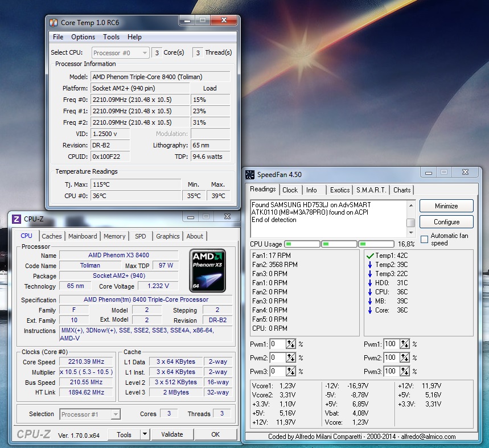Click the Core Temp model field AMD Phenom
The height and width of the screenshot is (448, 489).
click(161, 77)
